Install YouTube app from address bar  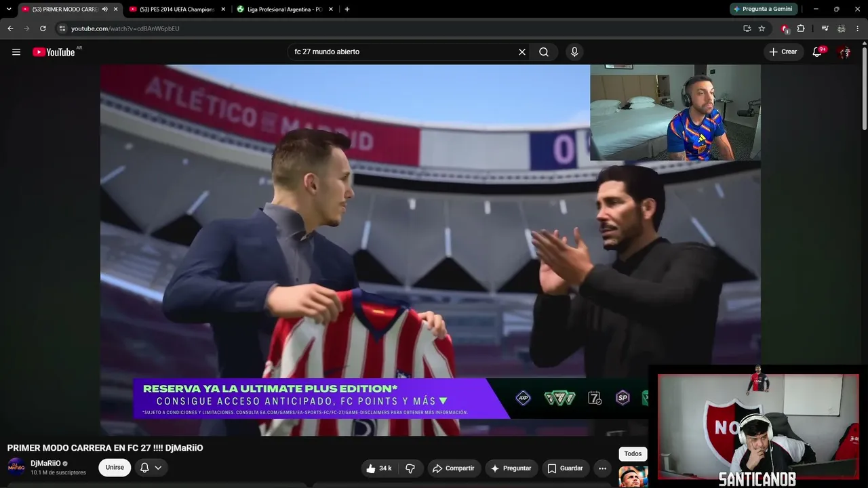click(x=747, y=28)
